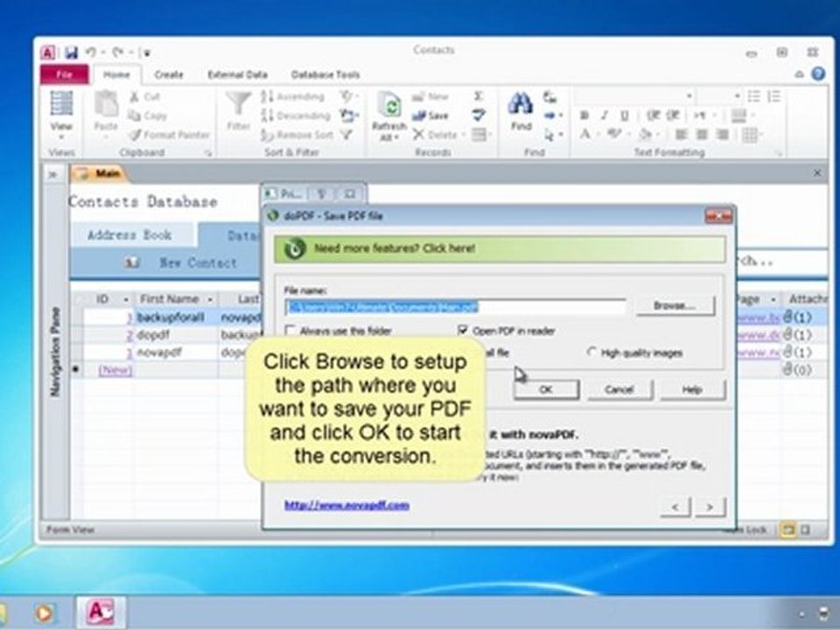Switch to the External Data tab
This screenshot has width=840, height=630.
[237, 74]
